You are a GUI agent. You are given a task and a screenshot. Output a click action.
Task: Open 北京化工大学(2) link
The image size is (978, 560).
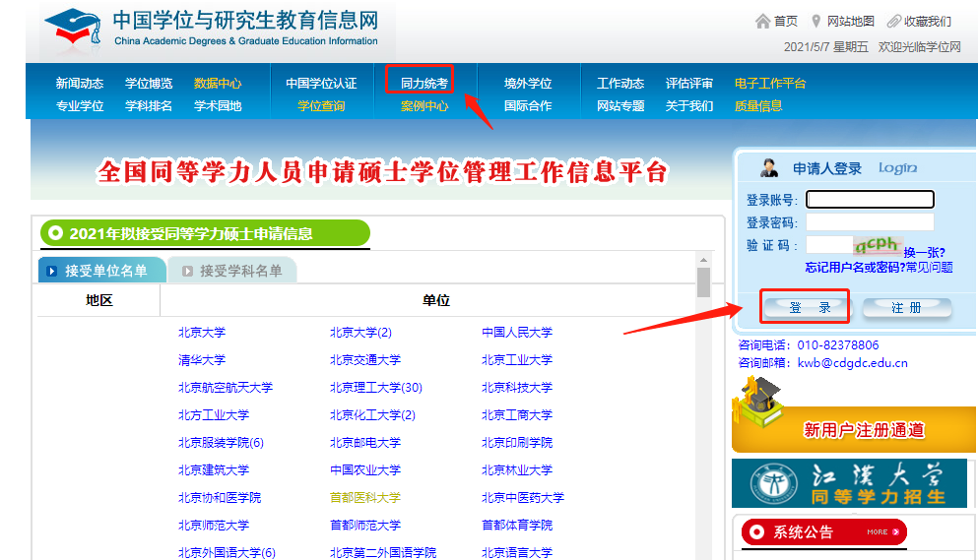pyautogui.click(x=372, y=414)
